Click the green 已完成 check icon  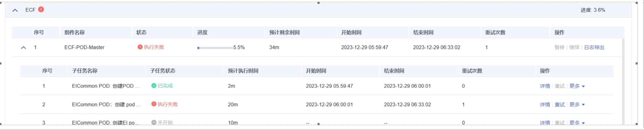(x=154, y=86)
